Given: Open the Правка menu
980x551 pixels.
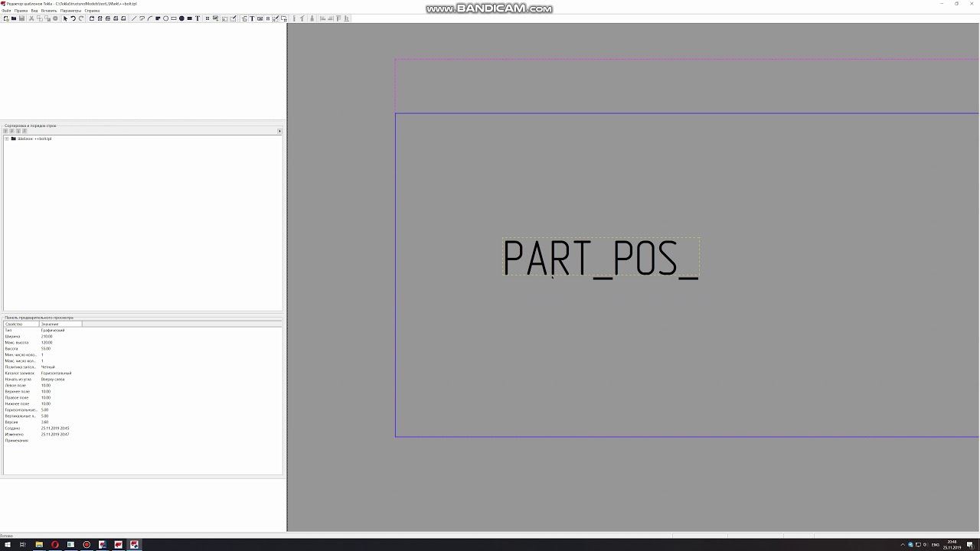Looking at the screenshot, I should pyautogui.click(x=21, y=11).
